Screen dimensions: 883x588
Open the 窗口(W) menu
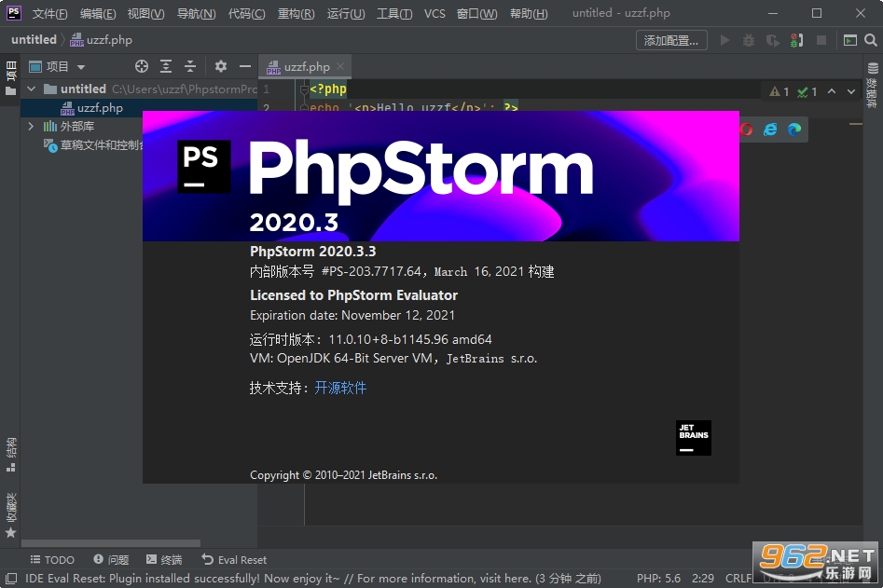point(477,13)
